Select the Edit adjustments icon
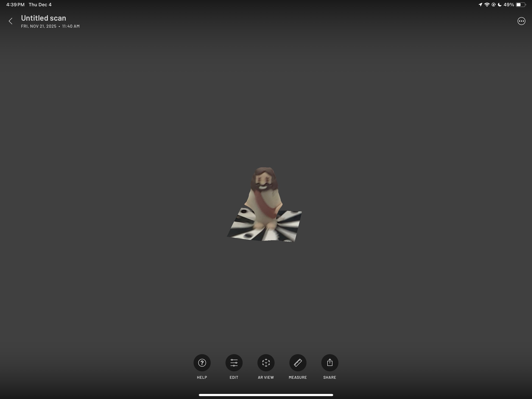532x399 pixels. [234, 362]
